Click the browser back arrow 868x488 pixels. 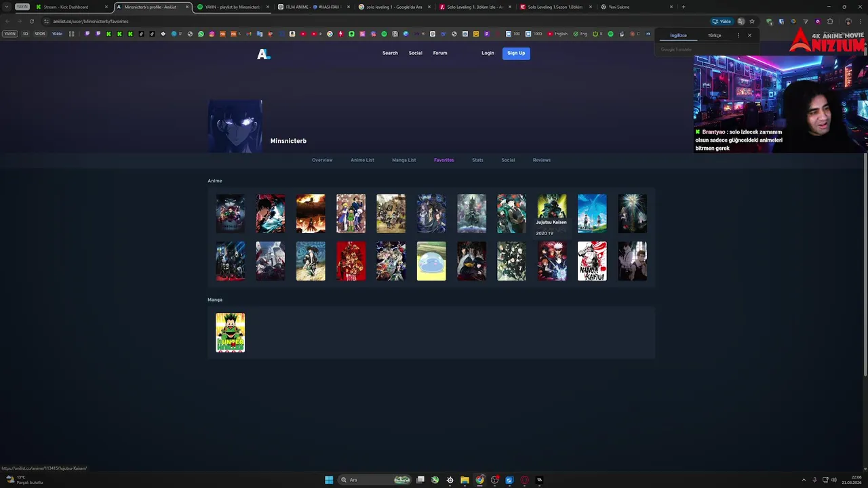[7, 21]
